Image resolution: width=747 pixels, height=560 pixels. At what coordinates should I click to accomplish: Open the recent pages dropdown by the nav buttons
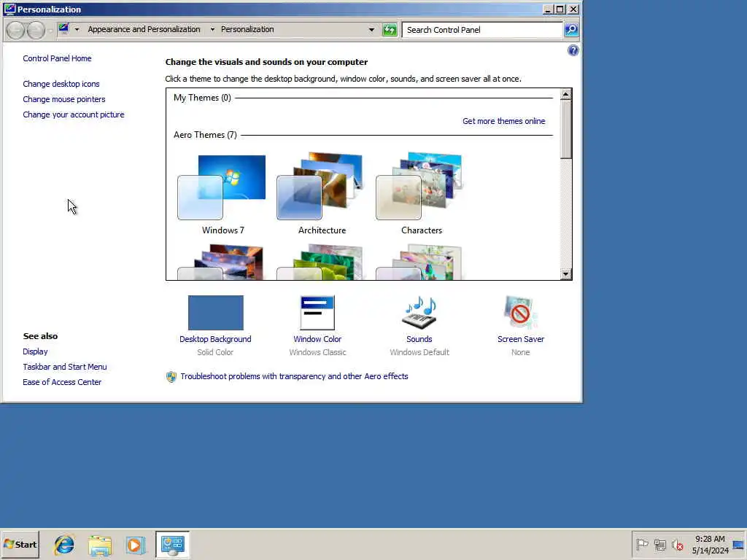coord(50,31)
